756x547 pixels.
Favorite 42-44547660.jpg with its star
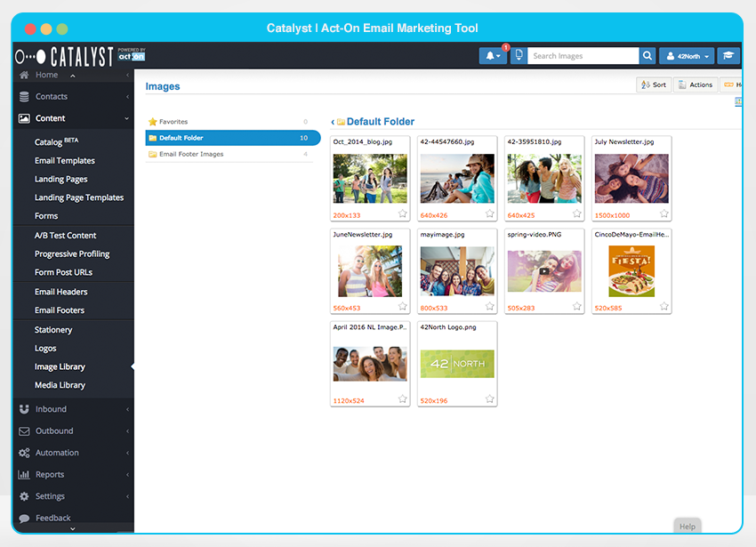point(490,213)
